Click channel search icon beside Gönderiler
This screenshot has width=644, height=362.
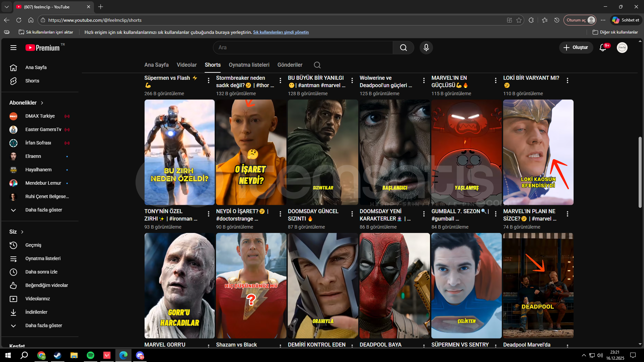(317, 65)
